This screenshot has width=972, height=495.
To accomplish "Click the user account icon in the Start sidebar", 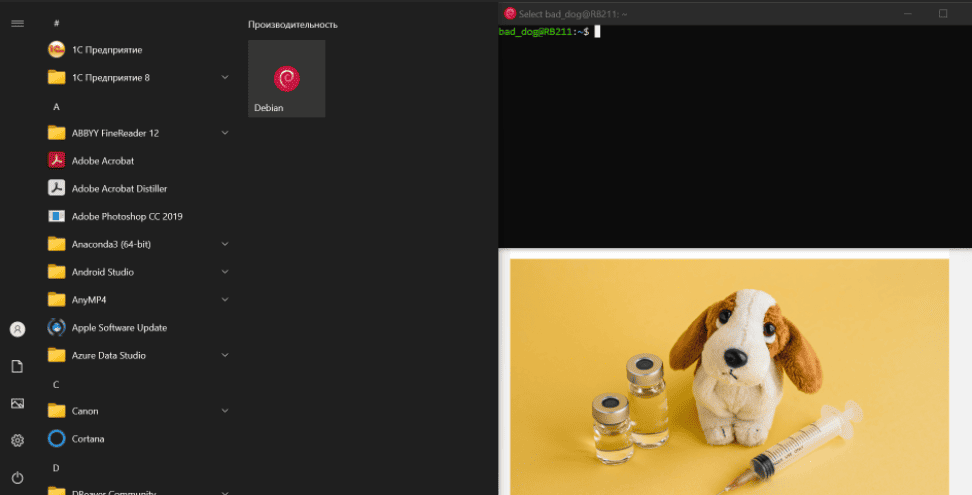I will 17,329.
